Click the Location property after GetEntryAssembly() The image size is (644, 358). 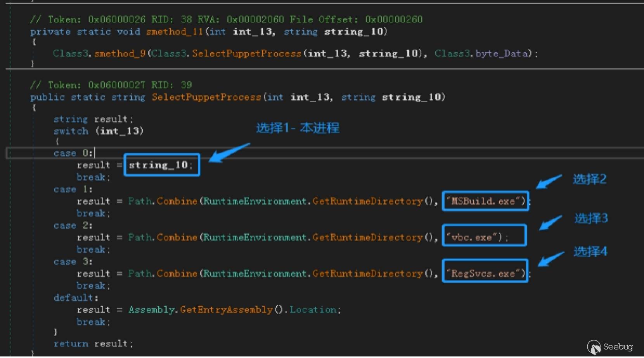click(313, 310)
